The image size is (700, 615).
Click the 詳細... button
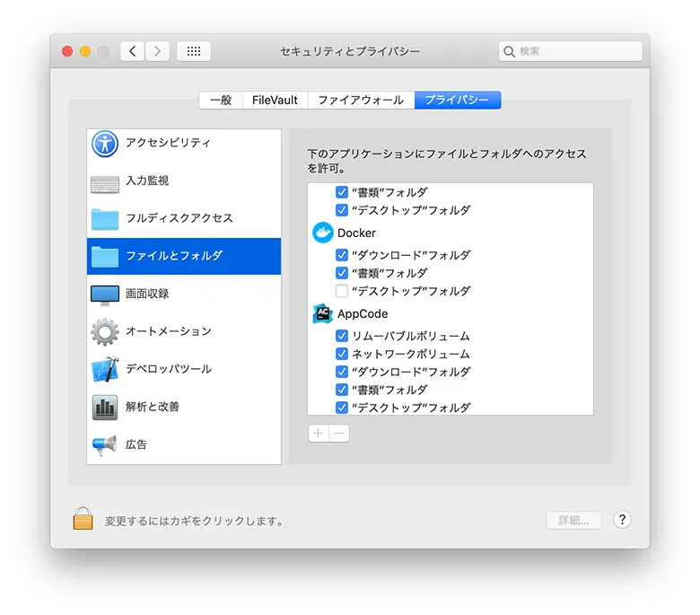tap(573, 521)
